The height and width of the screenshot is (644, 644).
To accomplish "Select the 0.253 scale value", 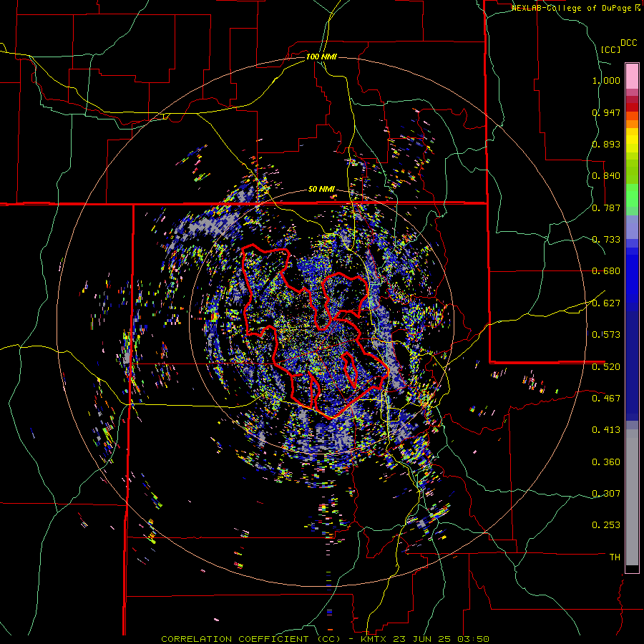I will point(606,525).
